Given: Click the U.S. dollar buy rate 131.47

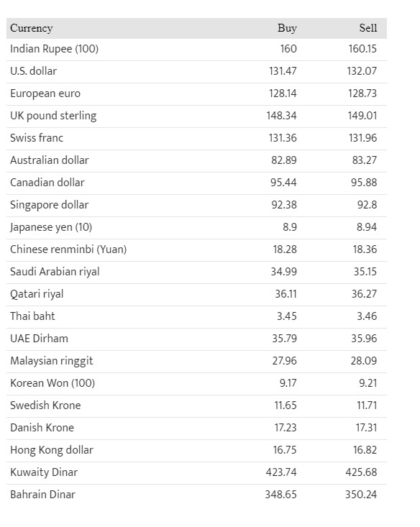Looking at the screenshot, I should click(x=283, y=71).
